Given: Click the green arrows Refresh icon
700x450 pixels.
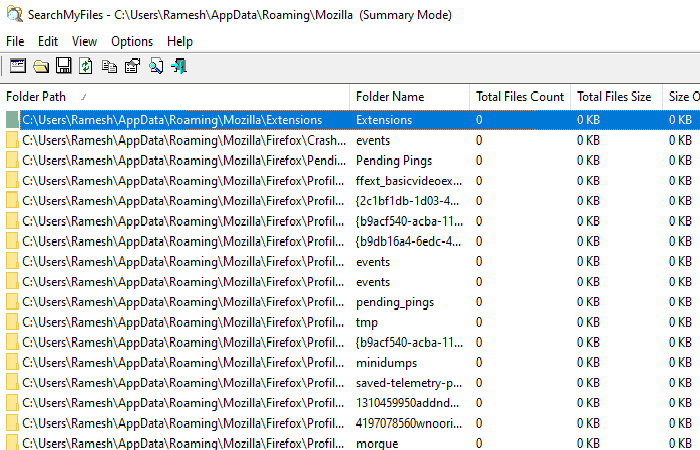Looking at the screenshot, I should (x=86, y=66).
